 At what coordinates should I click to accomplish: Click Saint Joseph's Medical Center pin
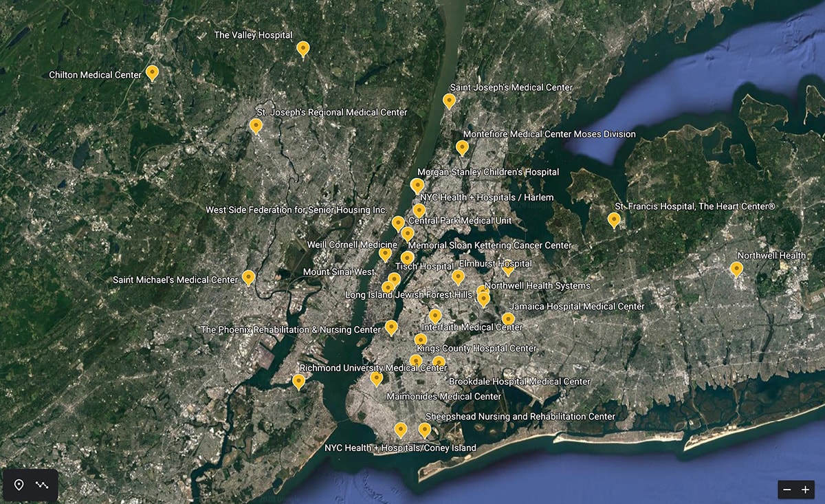(x=449, y=101)
